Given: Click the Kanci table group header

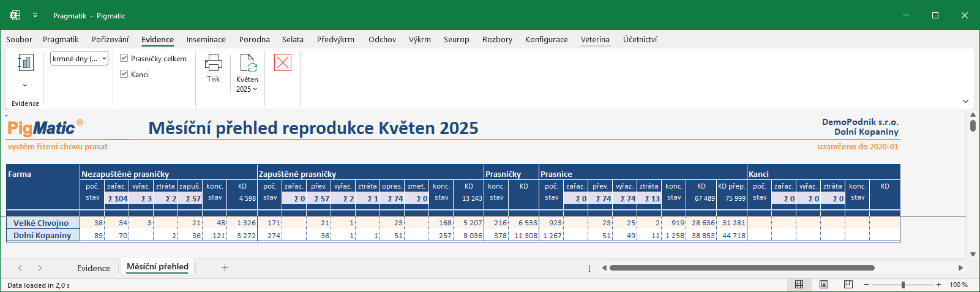Looking at the screenshot, I should click(x=758, y=174).
